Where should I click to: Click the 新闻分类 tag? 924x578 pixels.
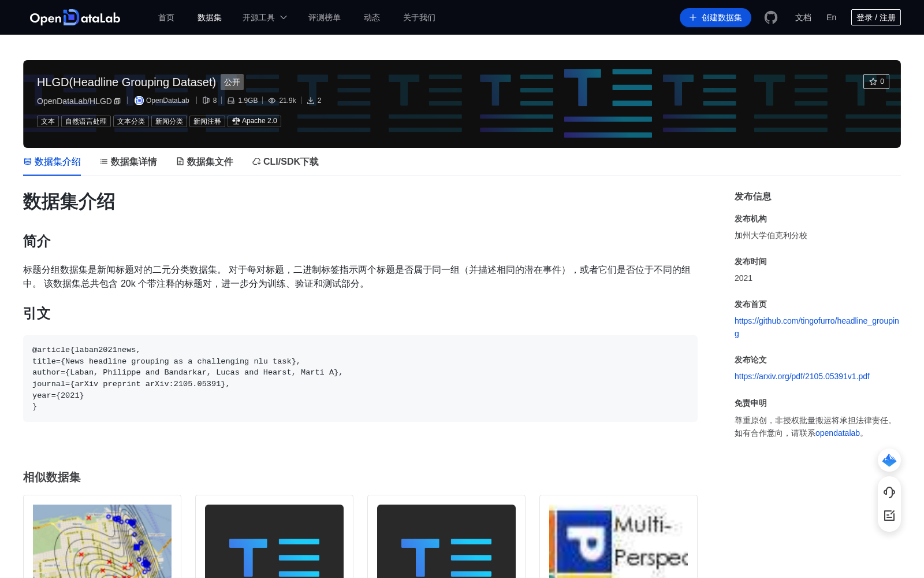pos(169,121)
